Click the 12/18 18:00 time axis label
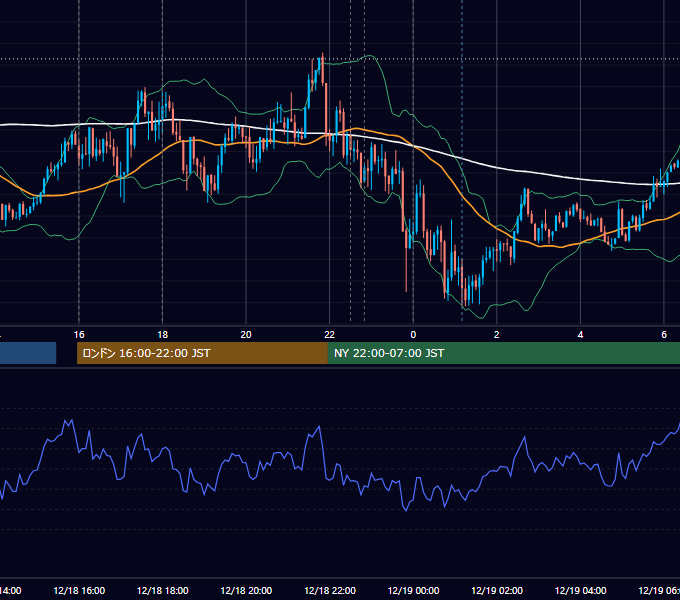 [x=163, y=590]
